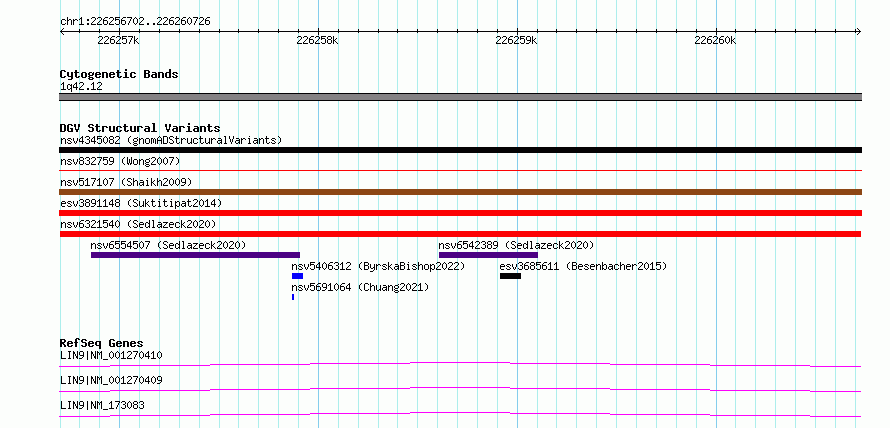Click the nsv6554507 (Sedlazeck2020) label

[168, 245]
